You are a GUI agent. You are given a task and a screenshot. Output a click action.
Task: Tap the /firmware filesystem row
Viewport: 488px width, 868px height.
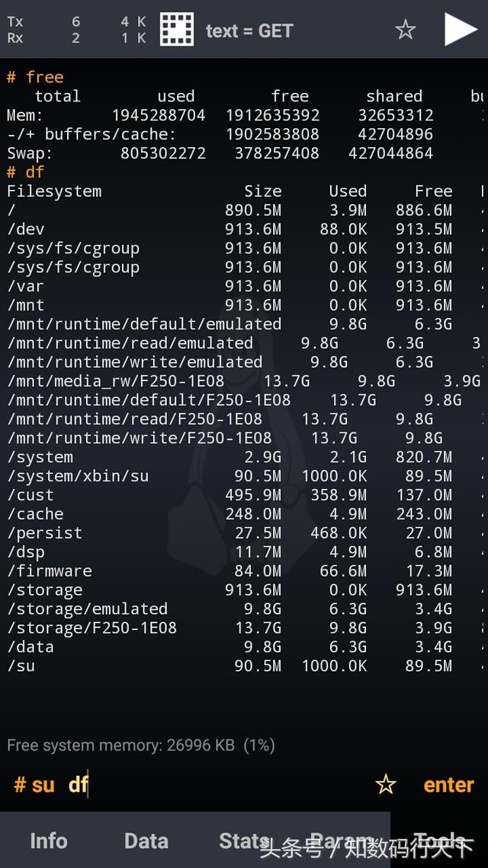pos(244,571)
